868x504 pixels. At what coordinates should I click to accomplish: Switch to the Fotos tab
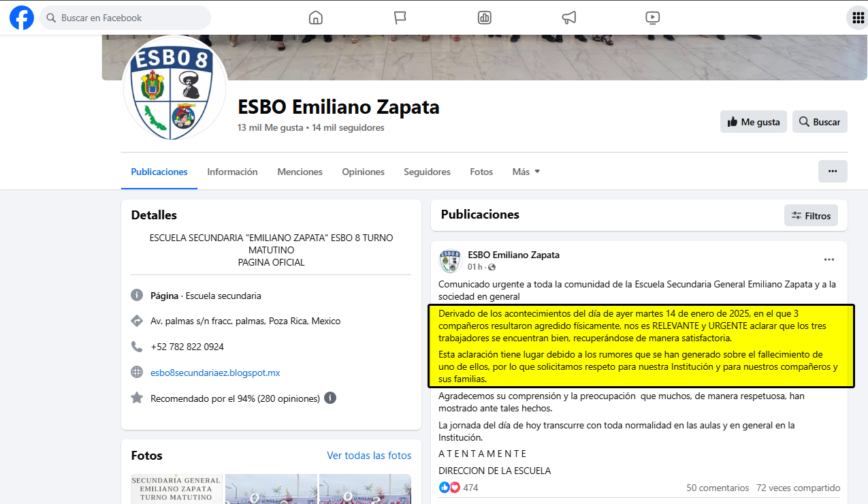(481, 172)
